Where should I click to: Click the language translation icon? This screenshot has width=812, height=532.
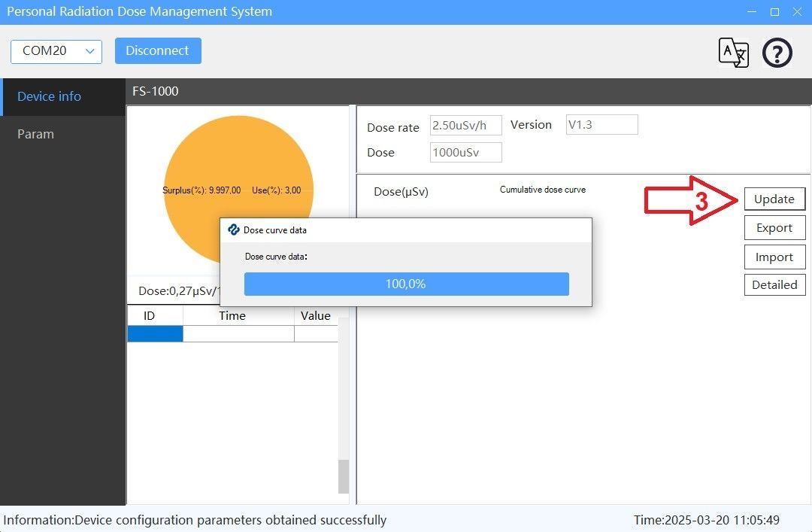click(733, 53)
